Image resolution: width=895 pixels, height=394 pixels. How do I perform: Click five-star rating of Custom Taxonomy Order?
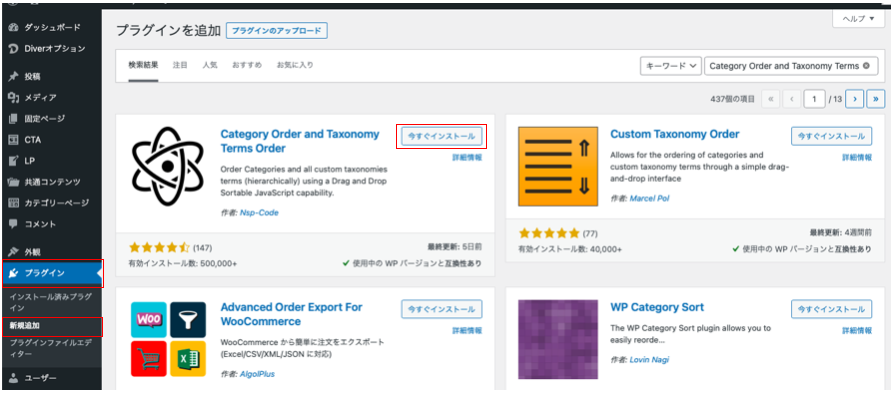[549, 233]
